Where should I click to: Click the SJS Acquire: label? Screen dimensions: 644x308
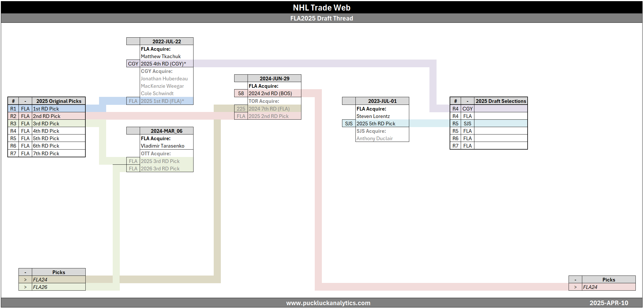coord(371,131)
